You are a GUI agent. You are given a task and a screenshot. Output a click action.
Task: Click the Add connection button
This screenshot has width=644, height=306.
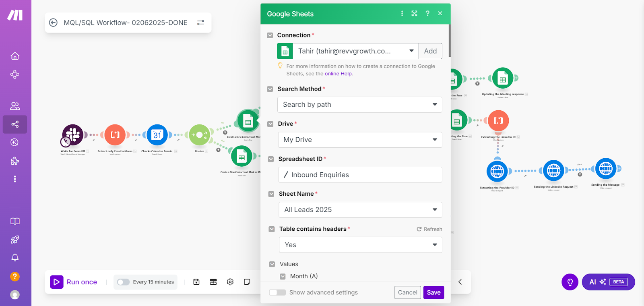tap(430, 51)
